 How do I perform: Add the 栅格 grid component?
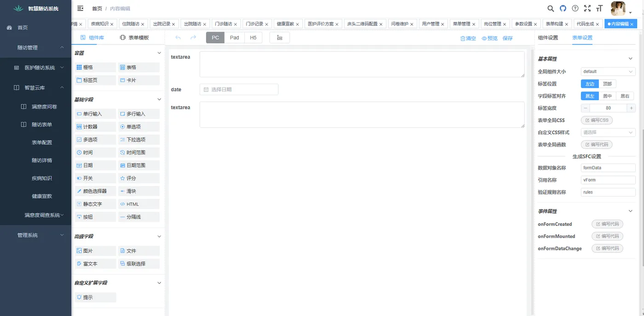pos(96,68)
